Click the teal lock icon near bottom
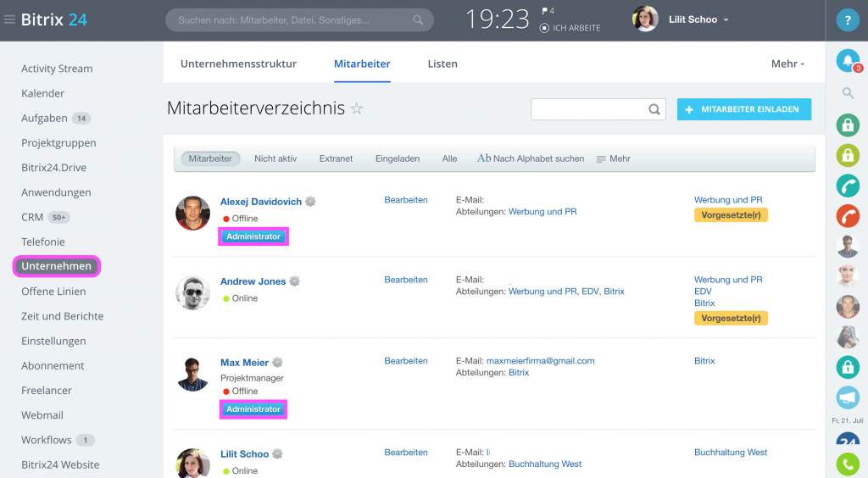This screenshot has width=868, height=478. point(848,367)
